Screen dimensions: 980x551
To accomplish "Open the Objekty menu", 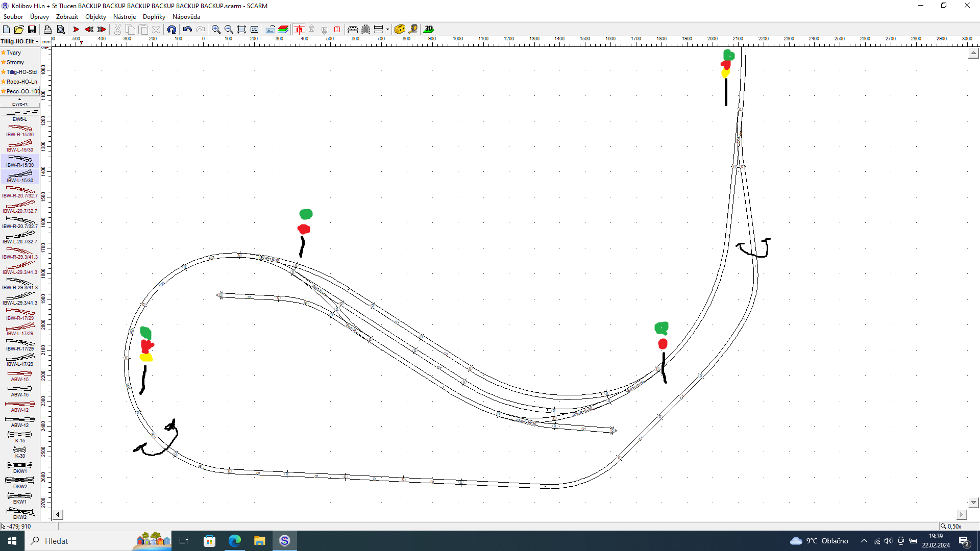I will tap(95, 17).
